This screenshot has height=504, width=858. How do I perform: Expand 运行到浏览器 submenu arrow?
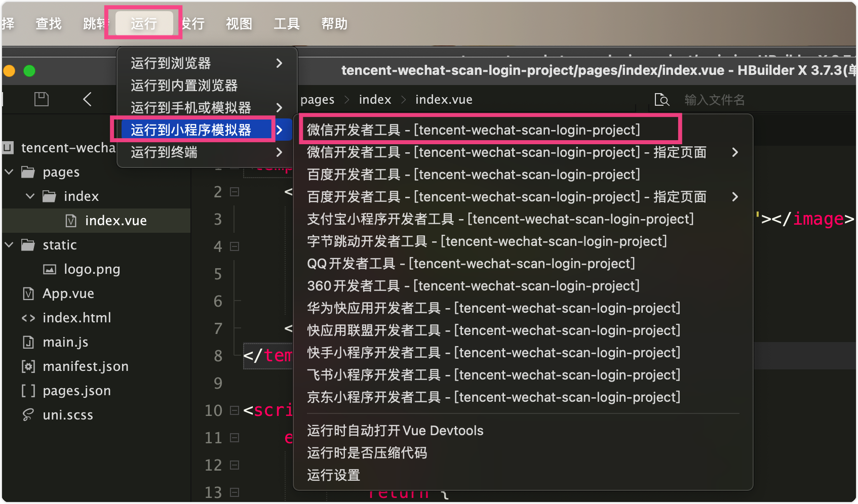pos(279,63)
